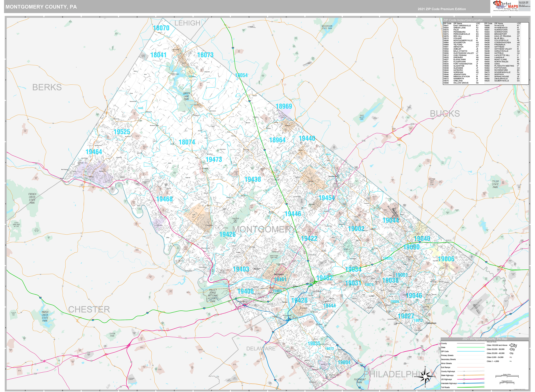The width and height of the screenshot is (535, 392).
Task: Click the Peace Valley Park label
Action: tap(362, 117)
